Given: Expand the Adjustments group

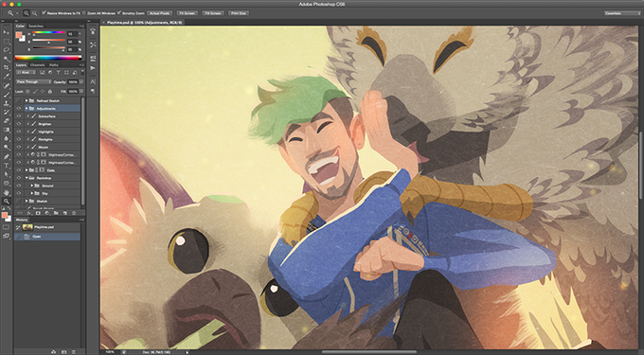Looking at the screenshot, I should click(27, 108).
